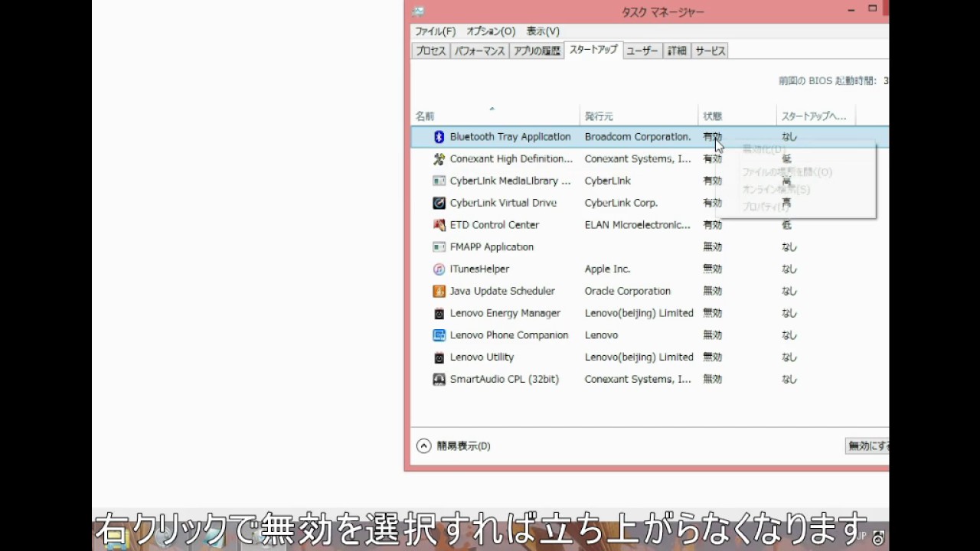Switch to the アプリの履歴 tab

click(x=537, y=51)
